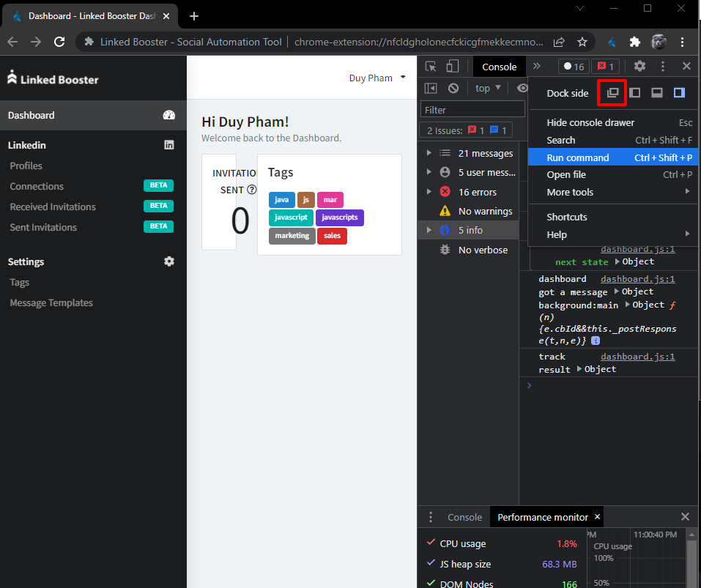The width and height of the screenshot is (701, 588).
Task: Toggle the JS heap size checkbox
Action: coord(431,563)
